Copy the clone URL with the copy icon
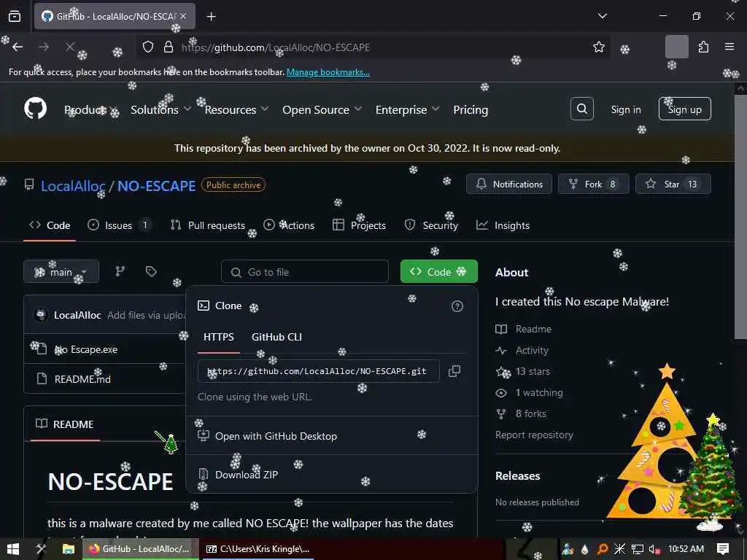The image size is (747, 560). point(454,371)
